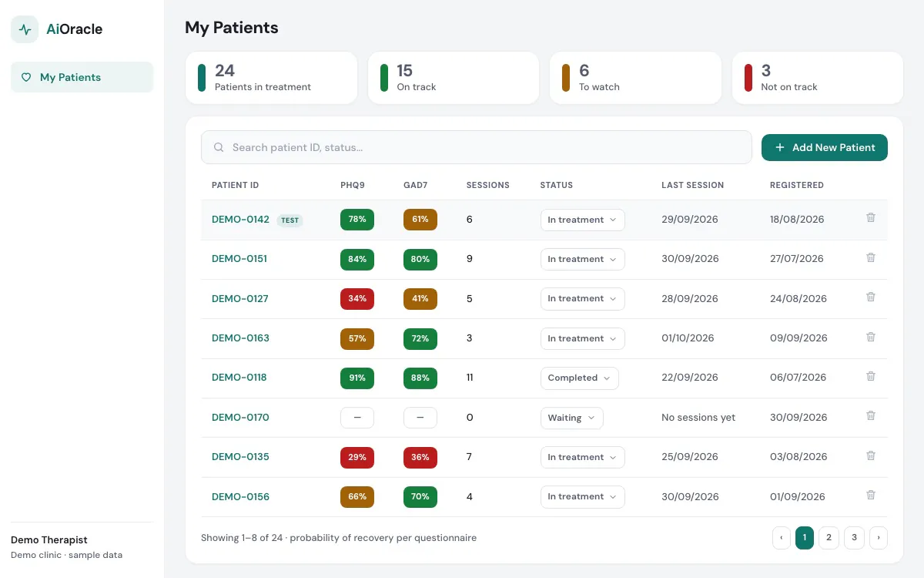This screenshot has width=924, height=578.
Task: Click the TEST tag on DEMO-0142
Action: (x=290, y=220)
